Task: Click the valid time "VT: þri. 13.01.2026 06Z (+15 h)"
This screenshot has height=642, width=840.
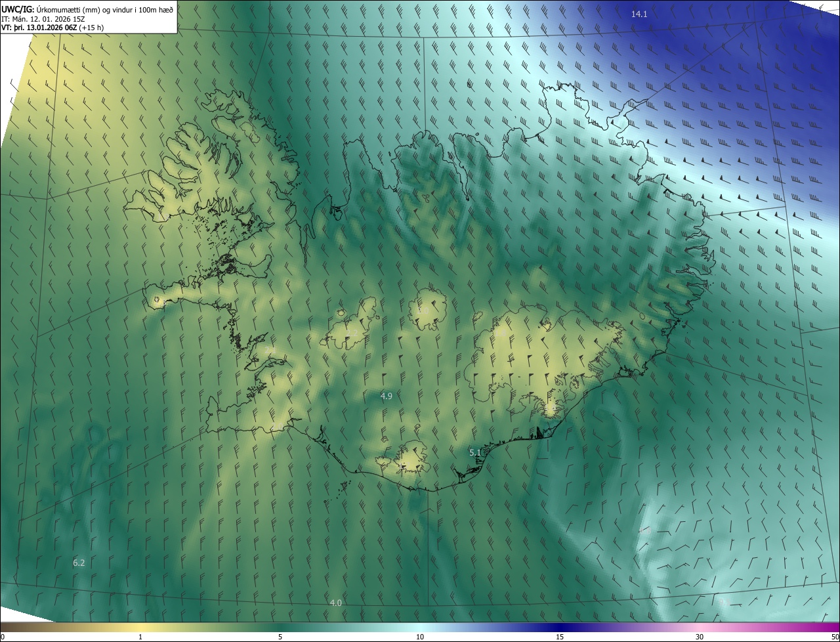Action: point(52,28)
